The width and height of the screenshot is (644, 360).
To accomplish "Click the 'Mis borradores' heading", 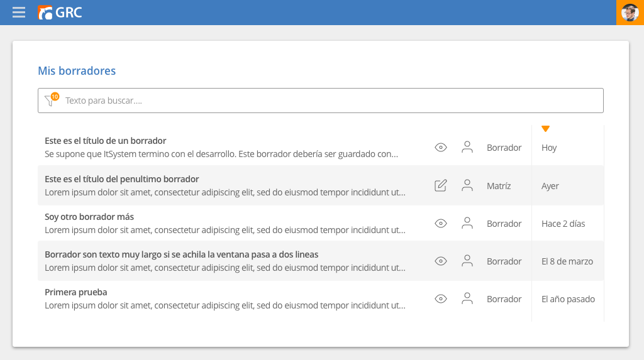I will 77,71.
